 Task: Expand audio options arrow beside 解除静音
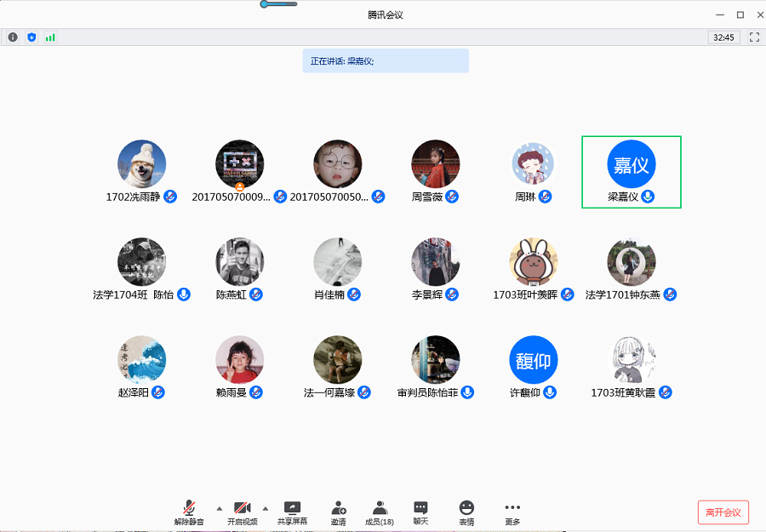pyautogui.click(x=219, y=508)
